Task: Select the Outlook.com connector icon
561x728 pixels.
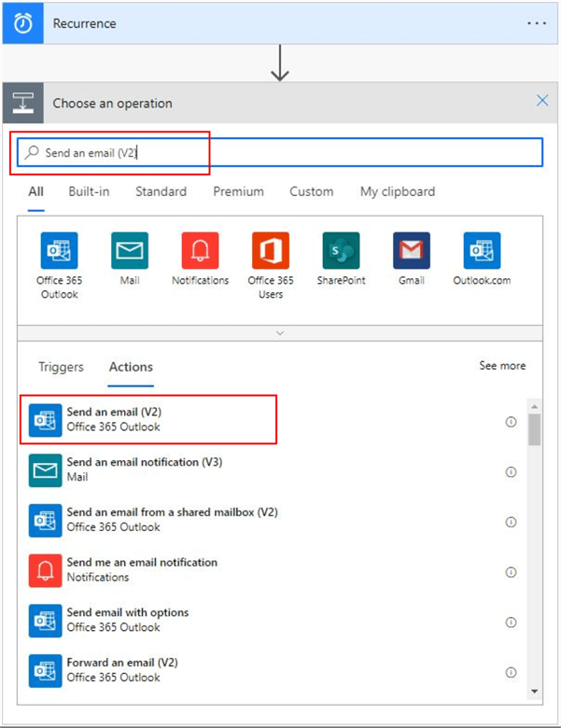Action: pyautogui.click(x=482, y=251)
